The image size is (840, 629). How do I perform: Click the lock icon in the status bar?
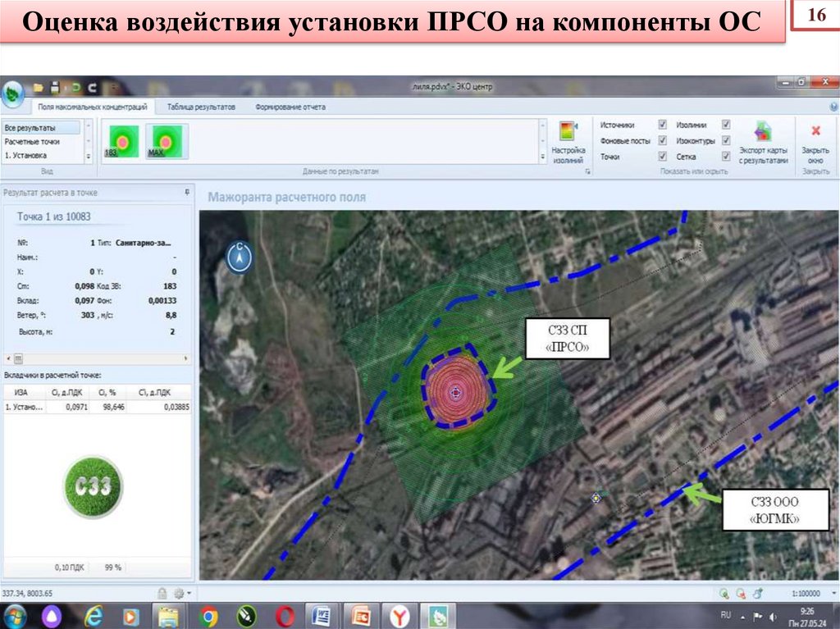pos(162,593)
